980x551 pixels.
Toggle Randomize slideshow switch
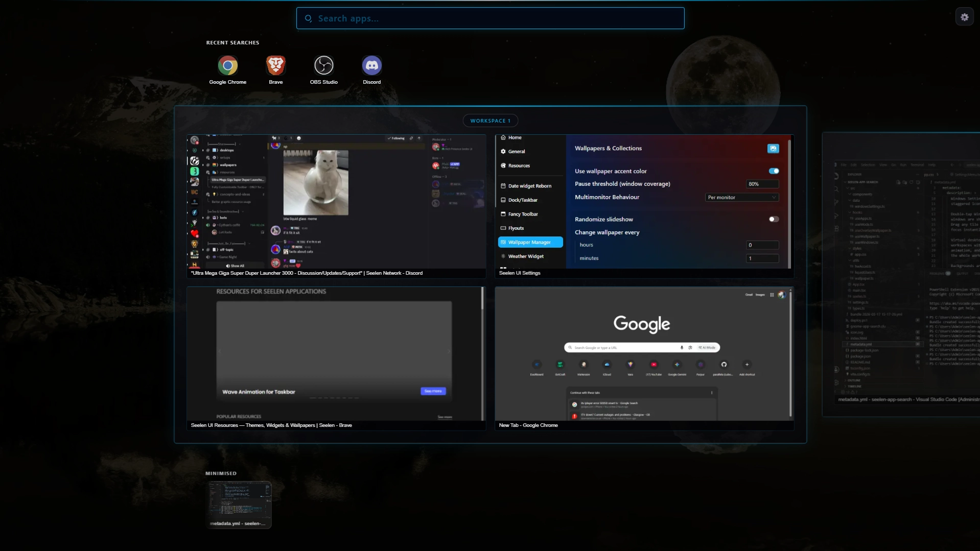tap(774, 219)
